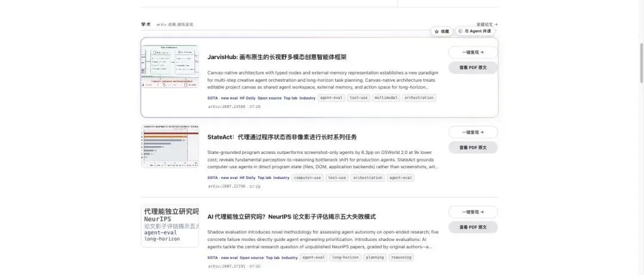Click 一键复现 for the StateAct paper
The width and height of the screenshot is (644, 275).
(x=473, y=132)
